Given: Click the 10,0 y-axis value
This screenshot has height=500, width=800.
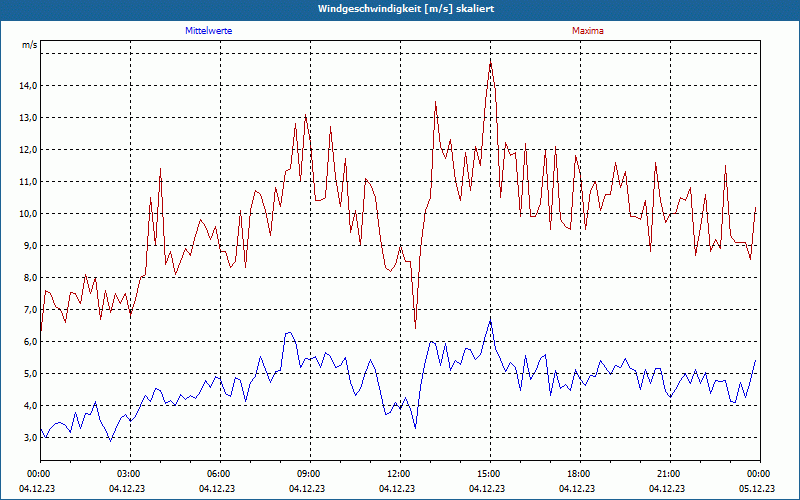Looking at the screenshot, I should point(29,214).
